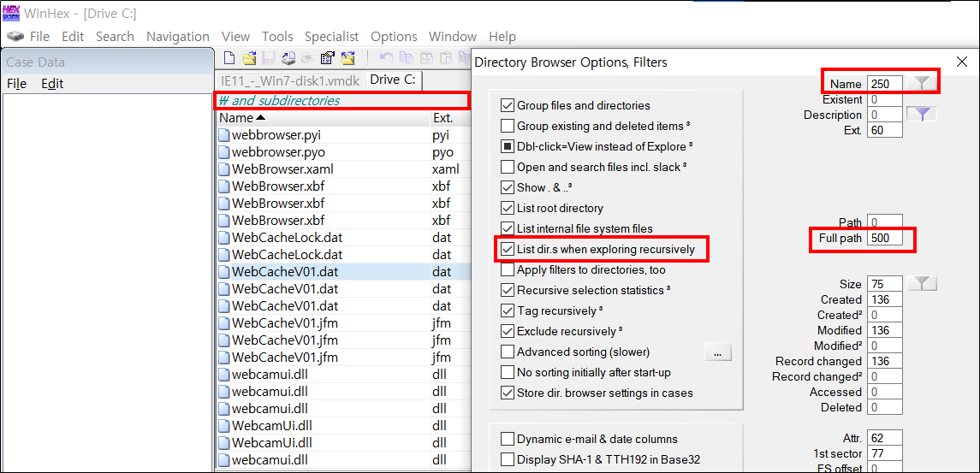The width and height of the screenshot is (980, 473).
Task: Open the Tools menu
Action: (x=277, y=37)
